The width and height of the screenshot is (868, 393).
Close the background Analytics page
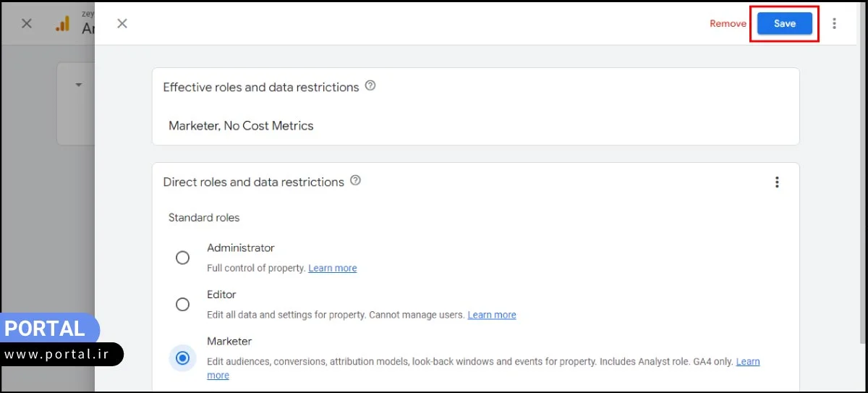(27, 24)
